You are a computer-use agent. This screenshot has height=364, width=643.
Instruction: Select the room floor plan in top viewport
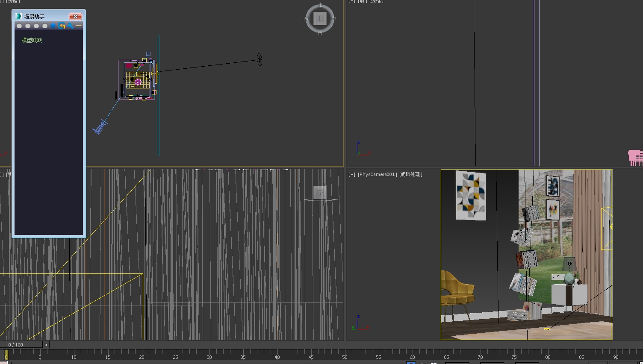click(137, 80)
